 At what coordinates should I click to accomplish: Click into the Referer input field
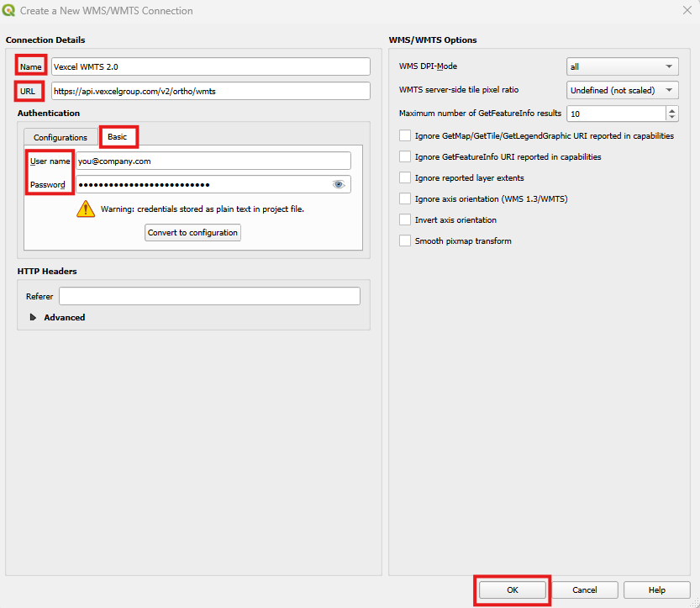[209, 296]
